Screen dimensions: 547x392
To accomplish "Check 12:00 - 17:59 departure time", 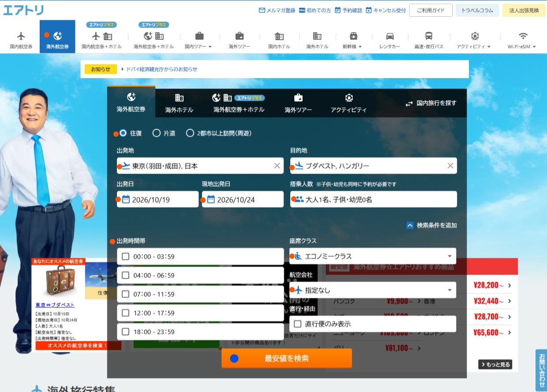I will 126,313.
